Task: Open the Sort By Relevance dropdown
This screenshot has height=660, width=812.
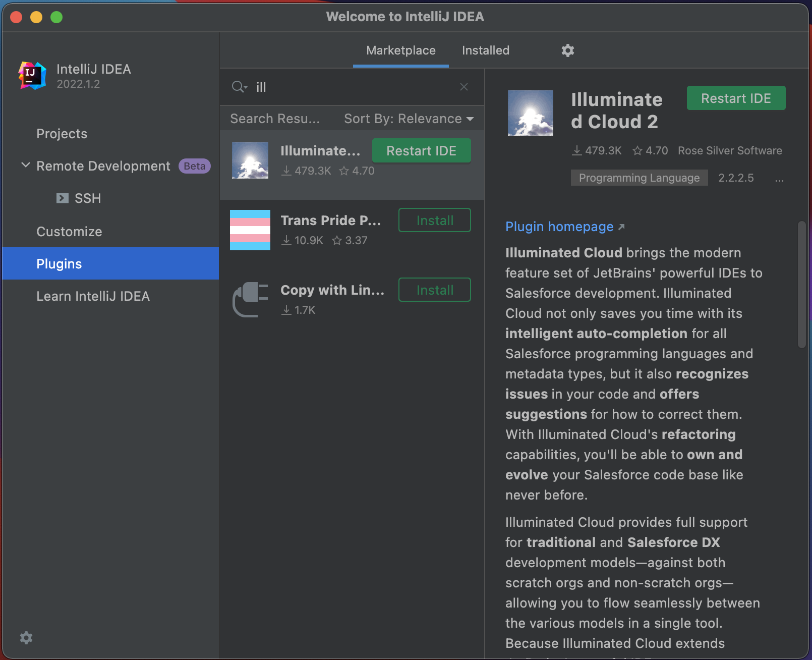Action: [409, 119]
